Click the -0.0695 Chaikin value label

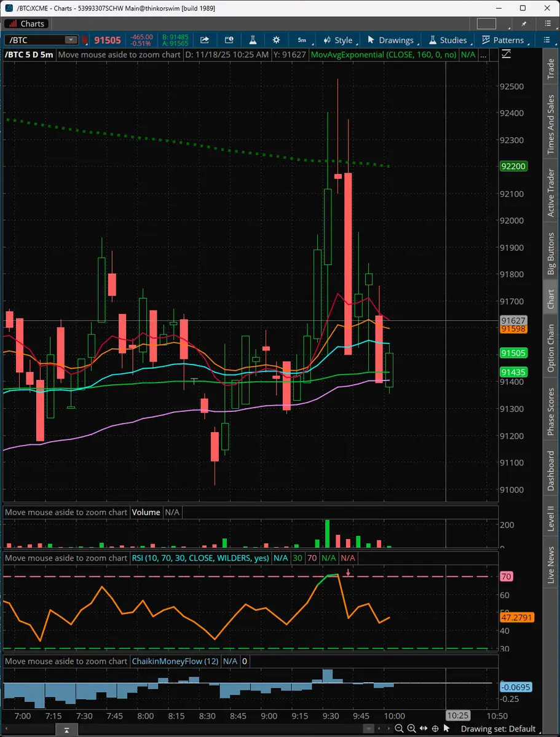pos(515,687)
